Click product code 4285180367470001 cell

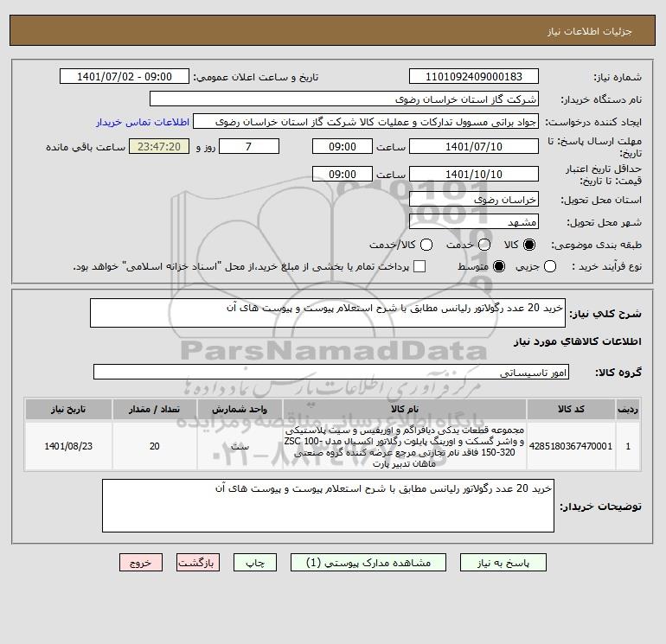[x=571, y=447]
